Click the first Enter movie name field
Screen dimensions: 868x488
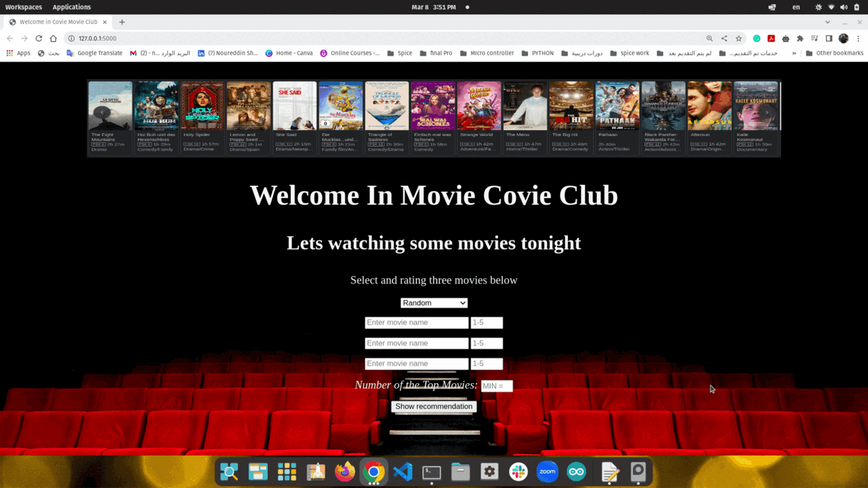pos(416,322)
